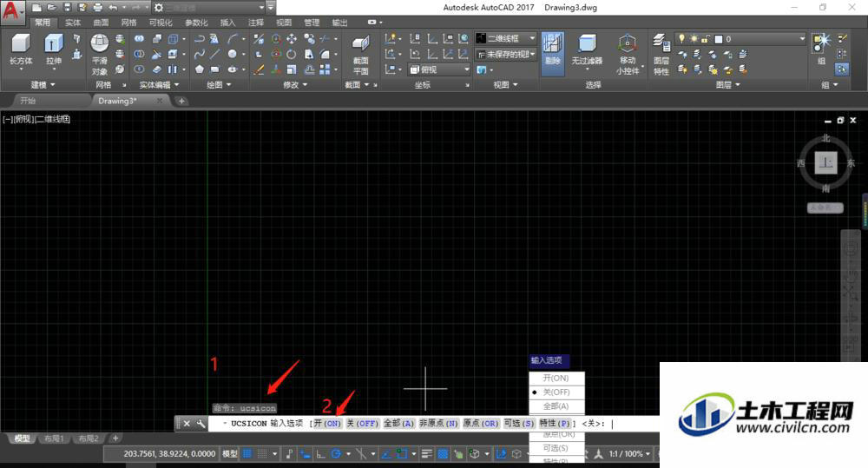The image size is (868, 468).
Task: Switch to the 布局1 layout tab
Action: click(x=54, y=438)
